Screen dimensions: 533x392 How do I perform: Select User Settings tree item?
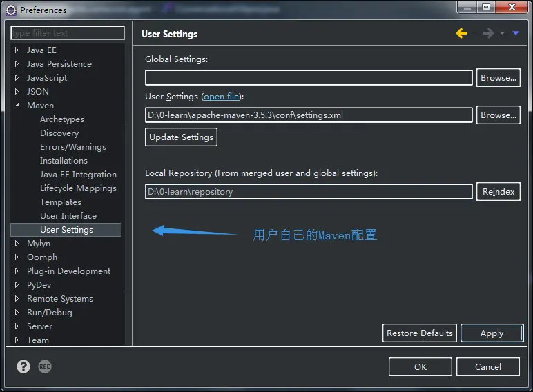(66, 230)
